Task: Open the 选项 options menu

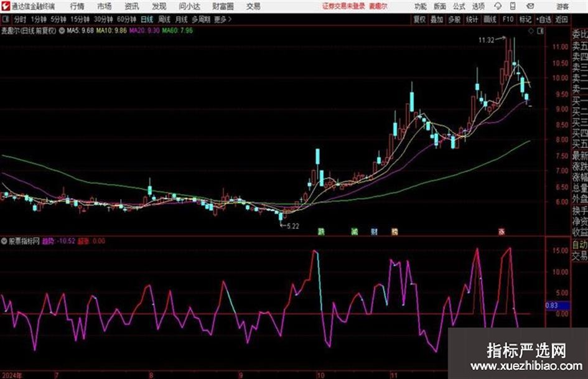Action: click(478, 6)
